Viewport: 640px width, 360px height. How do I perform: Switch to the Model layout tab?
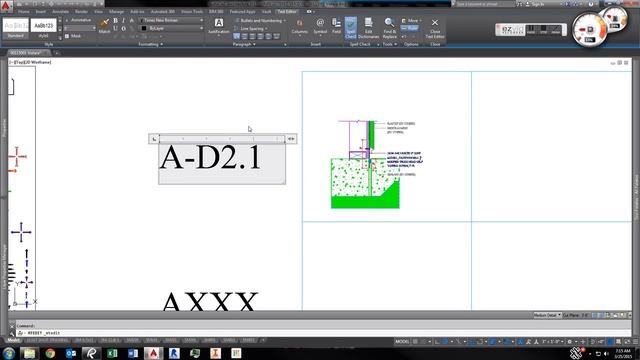[13, 340]
